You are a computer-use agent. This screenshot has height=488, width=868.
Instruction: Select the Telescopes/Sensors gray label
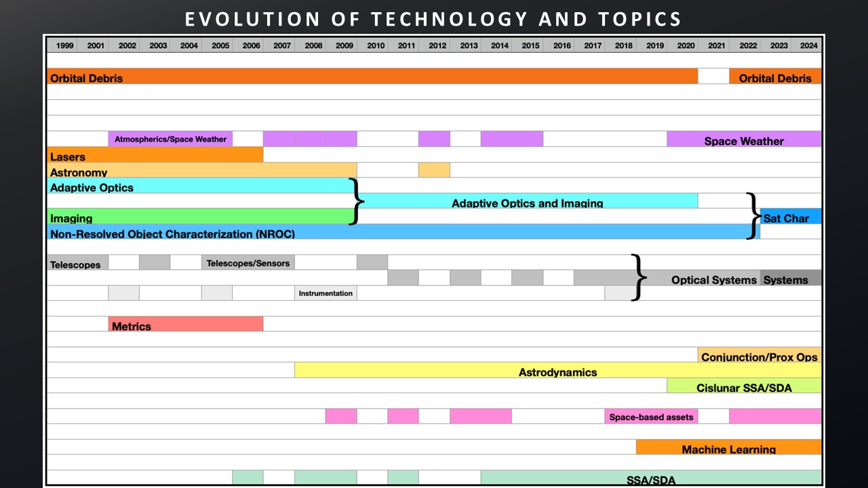248,263
